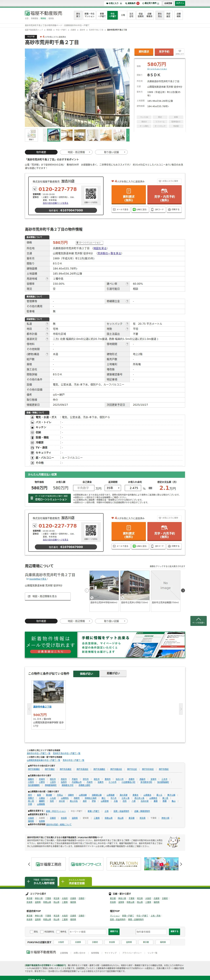Open the 新築・中古マンション menu
Viewport: 210px width, 980px height.
coord(90,15)
